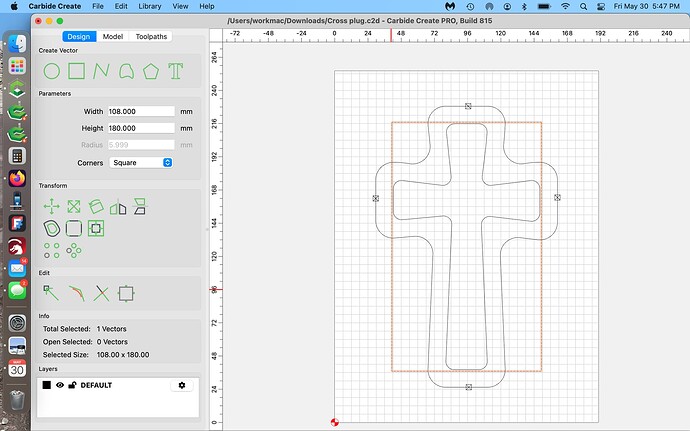Screen dimensions: 690x431
Task: Open the Apple menu
Action: (14, 6)
